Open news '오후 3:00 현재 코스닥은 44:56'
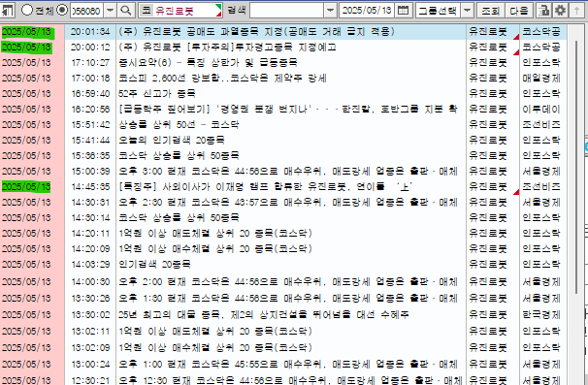The height and width of the screenshot is (385, 588). tap(288, 172)
